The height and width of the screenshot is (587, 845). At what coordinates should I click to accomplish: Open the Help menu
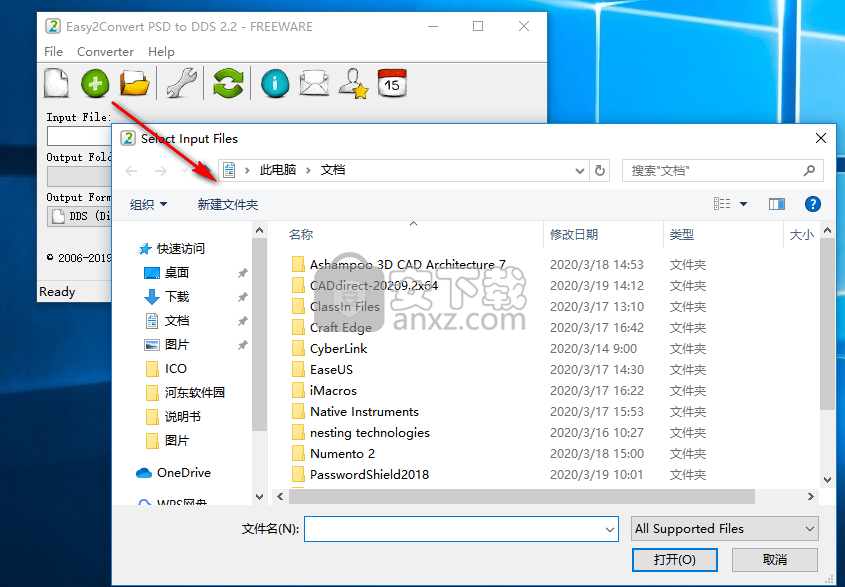[x=161, y=52]
